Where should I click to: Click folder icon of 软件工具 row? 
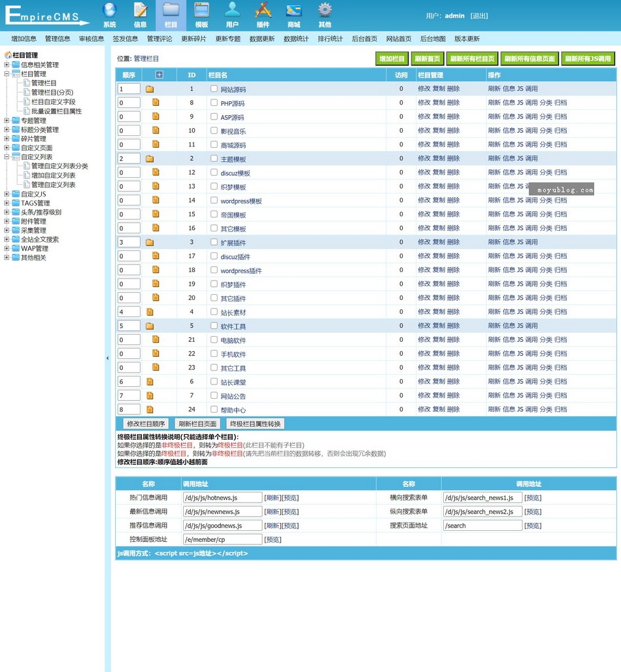click(x=150, y=326)
